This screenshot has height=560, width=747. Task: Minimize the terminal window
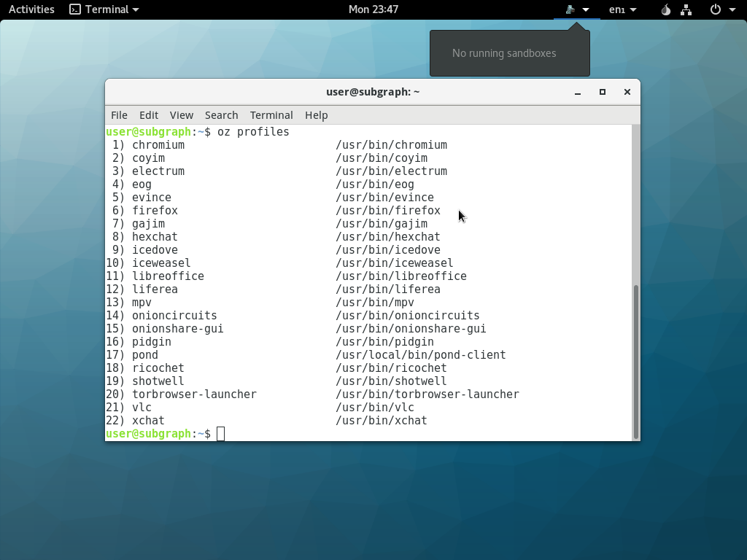[578, 93]
